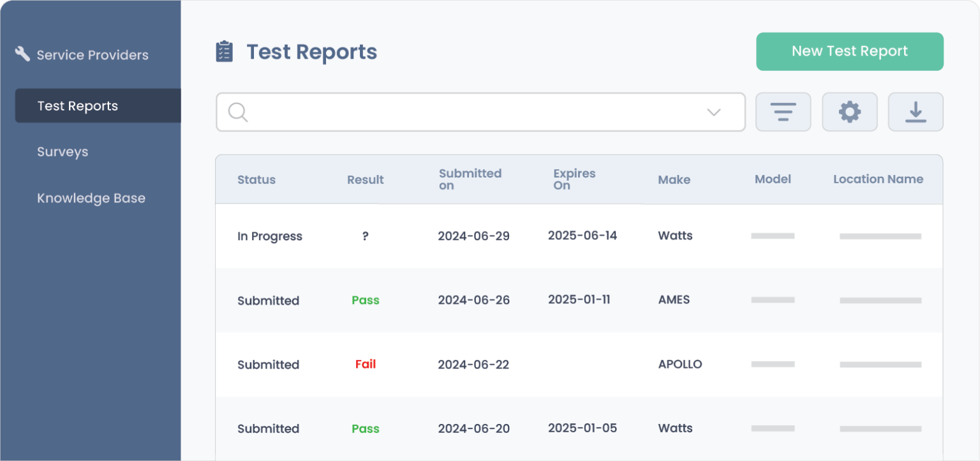Open Test Reports in the sidebar

click(x=78, y=106)
